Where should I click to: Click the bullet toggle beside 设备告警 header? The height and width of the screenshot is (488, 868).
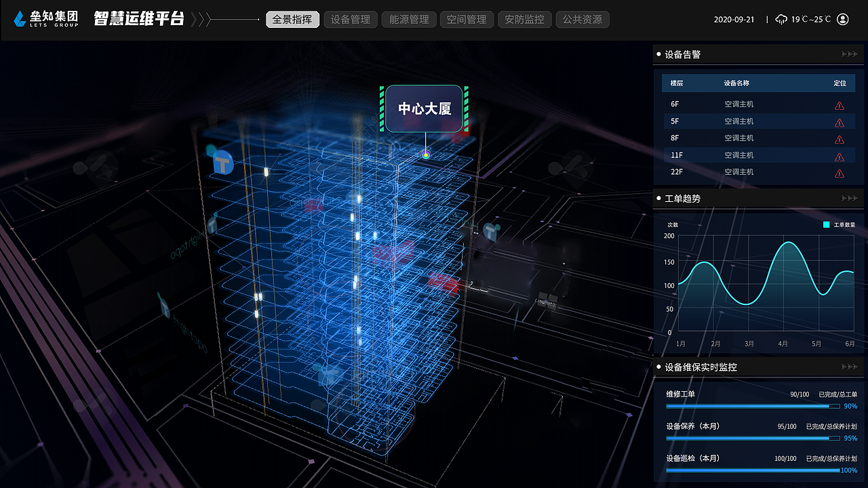pyautogui.click(x=658, y=54)
